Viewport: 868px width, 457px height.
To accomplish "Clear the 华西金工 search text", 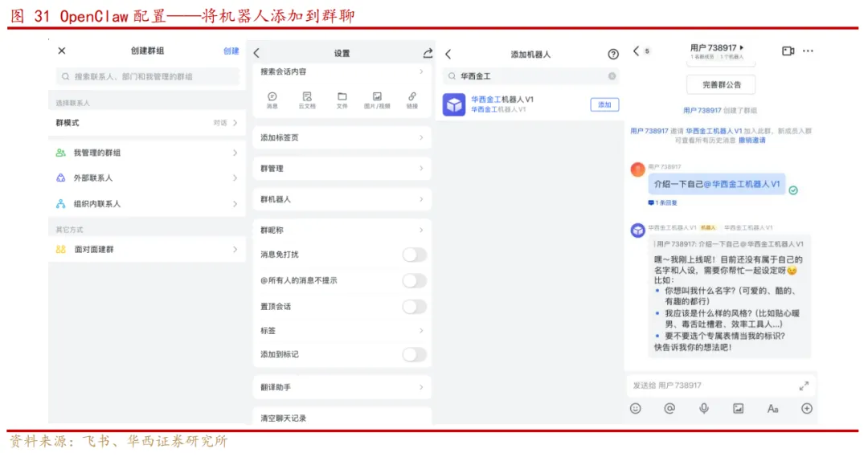I will click(612, 76).
